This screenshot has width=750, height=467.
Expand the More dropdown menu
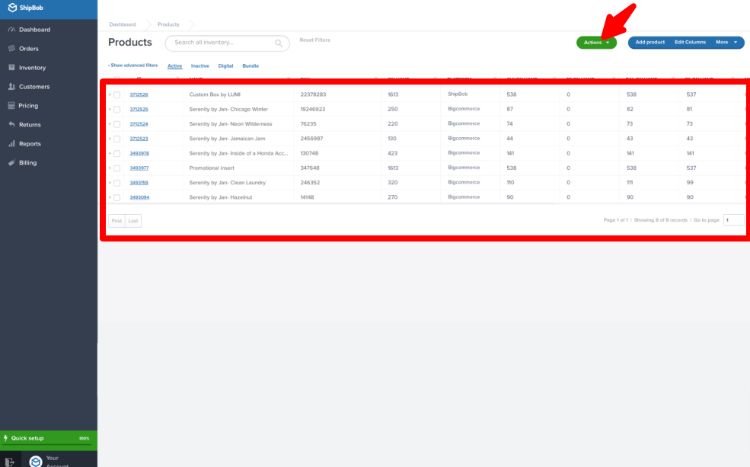[727, 42]
